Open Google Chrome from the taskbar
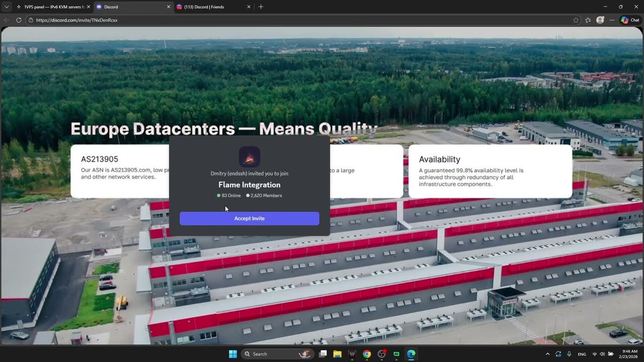The height and width of the screenshot is (362, 644). click(x=367, y=354)
